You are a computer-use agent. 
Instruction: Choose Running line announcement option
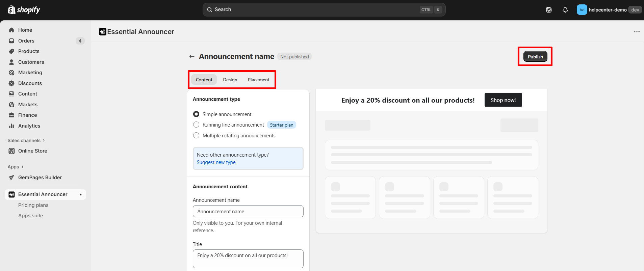click(x=196, y=125)
